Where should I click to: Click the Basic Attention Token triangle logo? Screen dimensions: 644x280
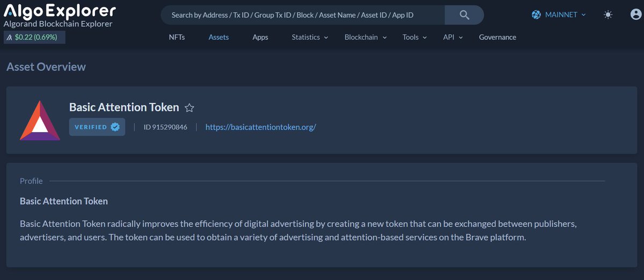[x=40, y=121]
